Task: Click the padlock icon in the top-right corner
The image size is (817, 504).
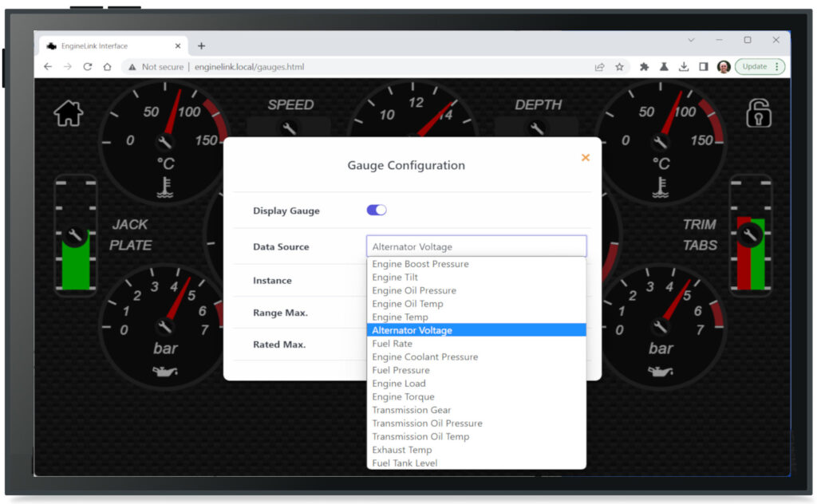Action: [x=757, y=113]
